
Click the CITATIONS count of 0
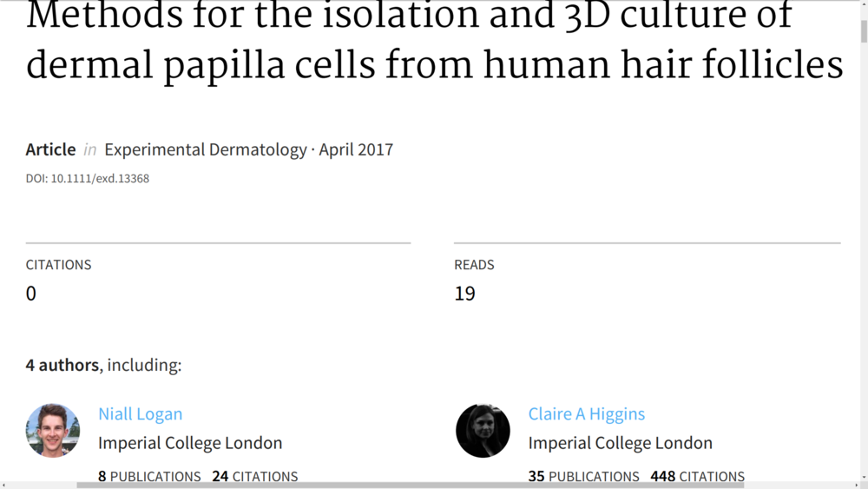coord(31,294)
